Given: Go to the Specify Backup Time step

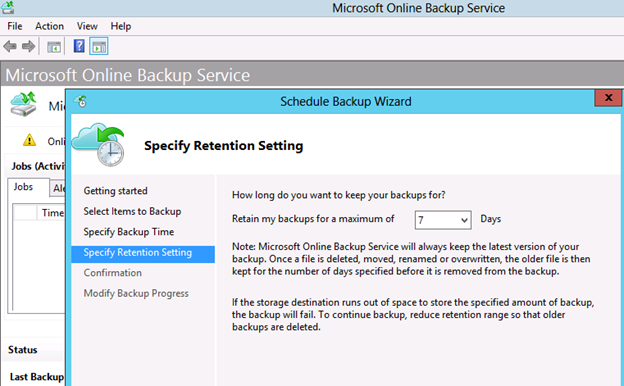Looking at the screenshot, I should click(x=129, y=232).
